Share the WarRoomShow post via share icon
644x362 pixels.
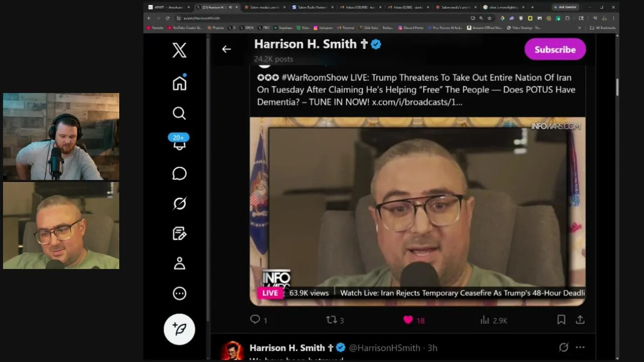click(580, 320)
